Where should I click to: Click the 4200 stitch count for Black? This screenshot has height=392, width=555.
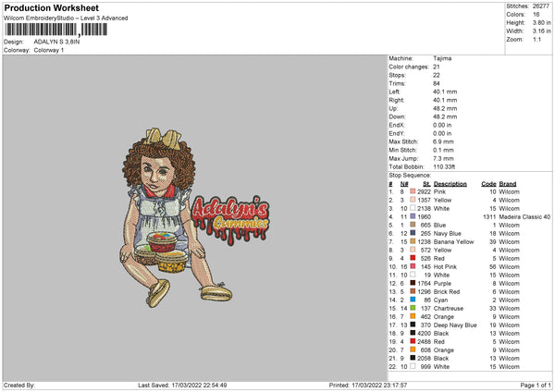click(424, 333)
